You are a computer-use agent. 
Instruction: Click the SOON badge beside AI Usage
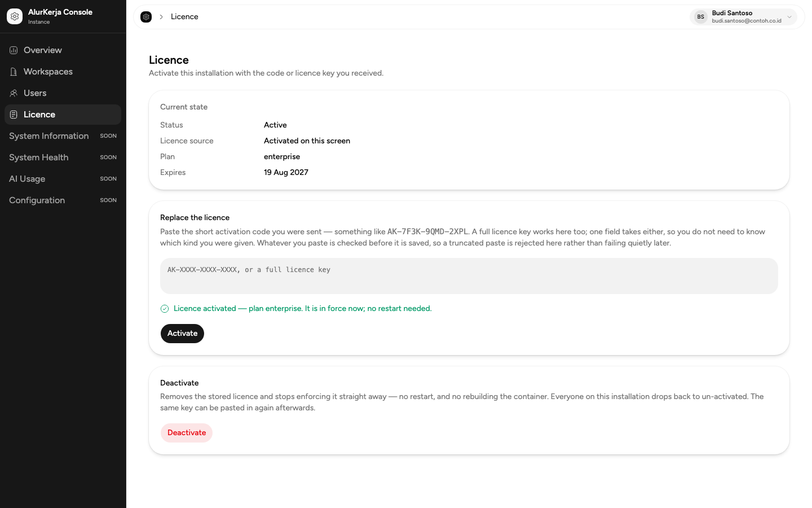[x=108, y=179]
